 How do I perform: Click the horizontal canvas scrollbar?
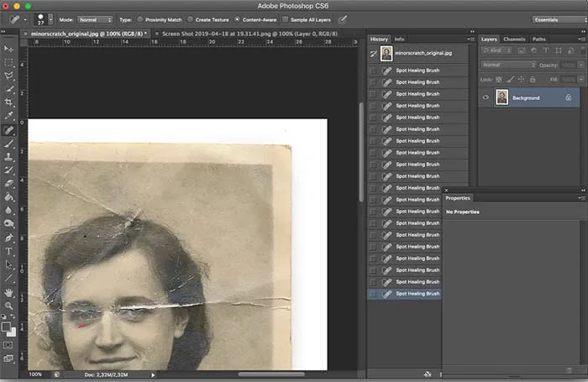click(271, 374)
